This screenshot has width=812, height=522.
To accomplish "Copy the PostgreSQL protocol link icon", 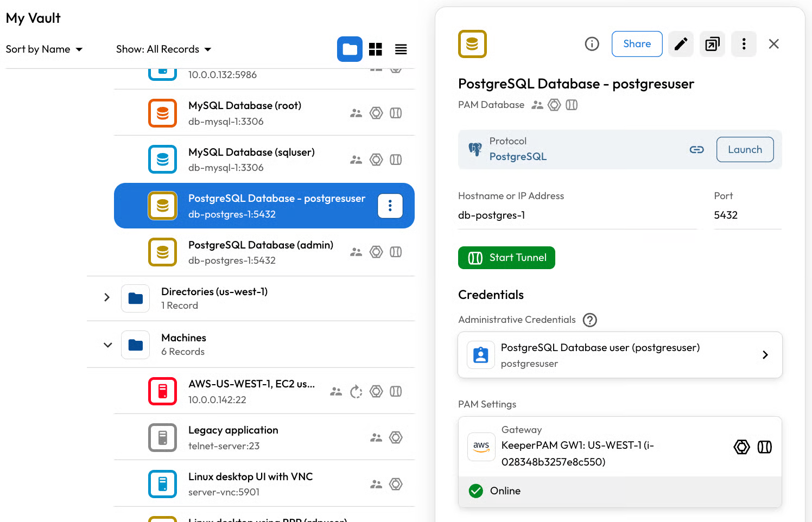I will tap(696, 150).
